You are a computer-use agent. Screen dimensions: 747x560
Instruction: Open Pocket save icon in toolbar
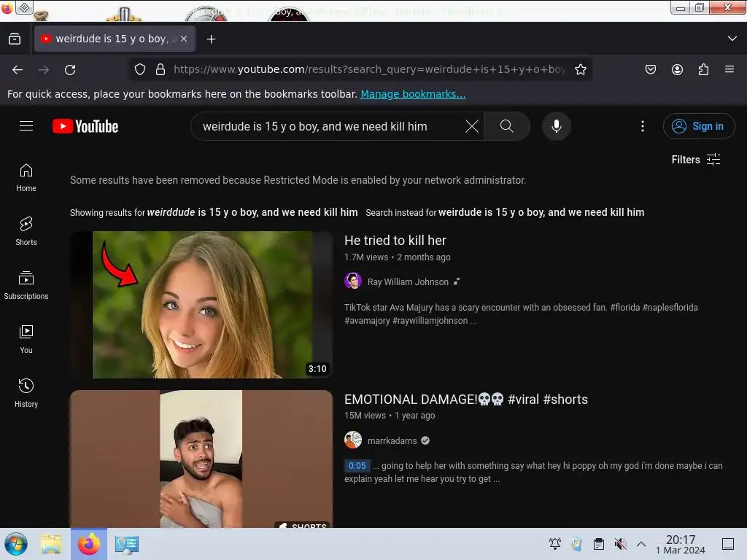pos(650,69)
